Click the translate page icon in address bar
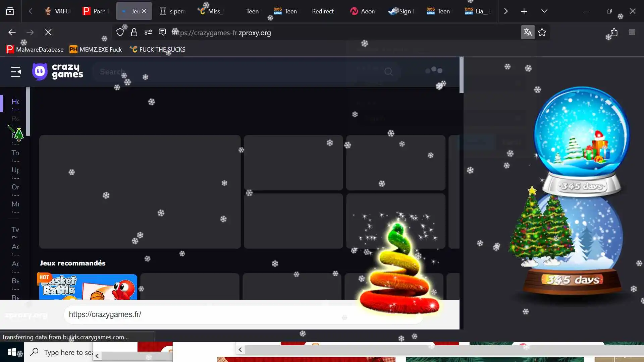Screen dimensions: 644x362 528,33
